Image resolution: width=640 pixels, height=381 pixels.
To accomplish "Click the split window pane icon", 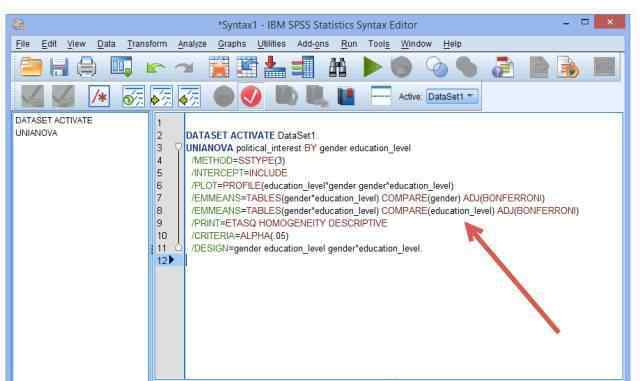I will pos(381,96).
